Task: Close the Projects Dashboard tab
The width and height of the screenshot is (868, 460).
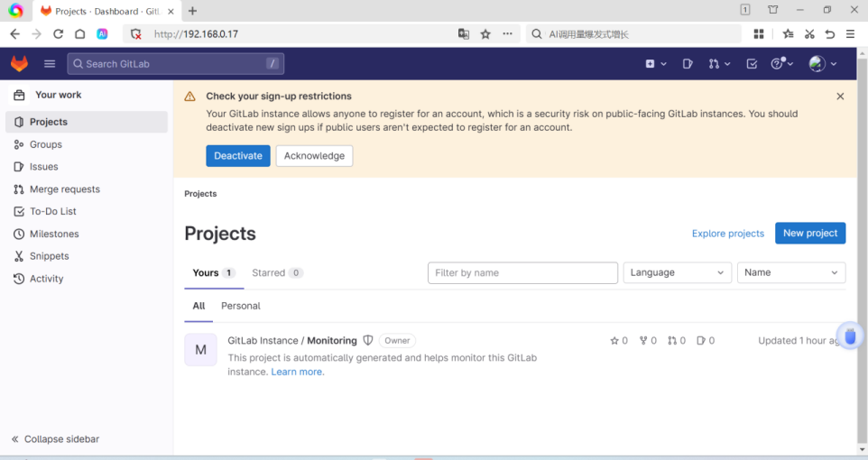Action: coord(171,11)
